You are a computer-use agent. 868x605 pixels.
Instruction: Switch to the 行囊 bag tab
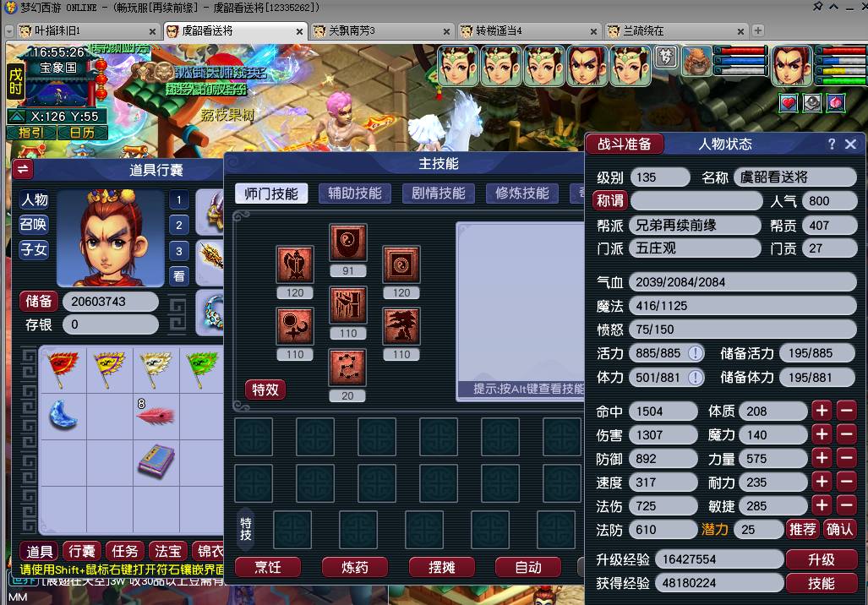point(82,551)
